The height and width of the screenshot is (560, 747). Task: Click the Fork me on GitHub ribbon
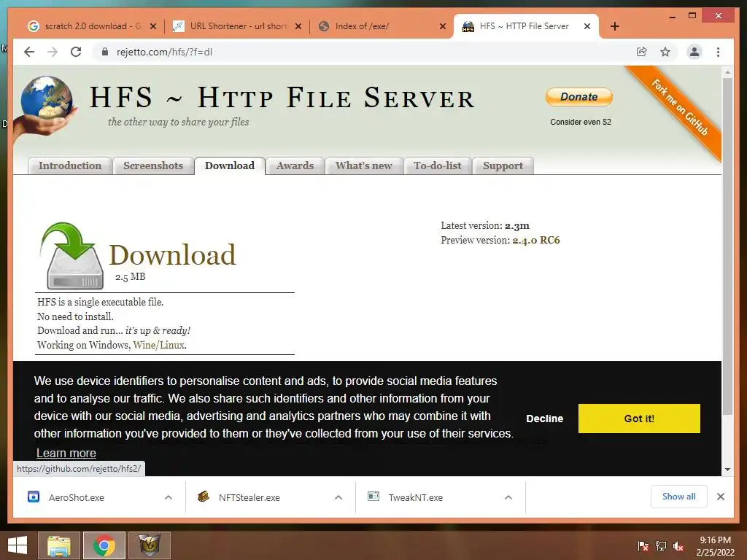(681, 109)
